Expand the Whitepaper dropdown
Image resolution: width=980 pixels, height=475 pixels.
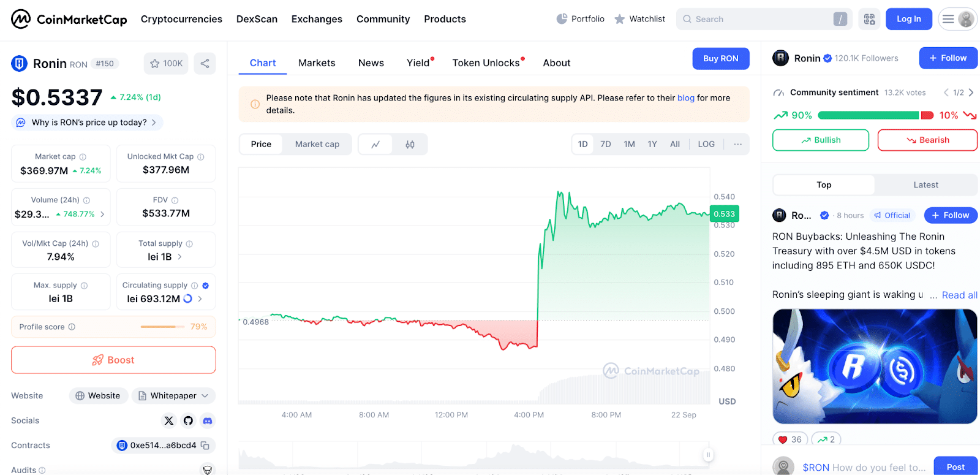pos(173,396)
